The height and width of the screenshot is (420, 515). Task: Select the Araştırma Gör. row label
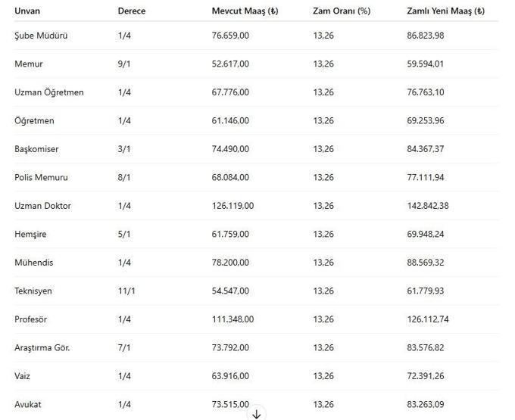42,347
